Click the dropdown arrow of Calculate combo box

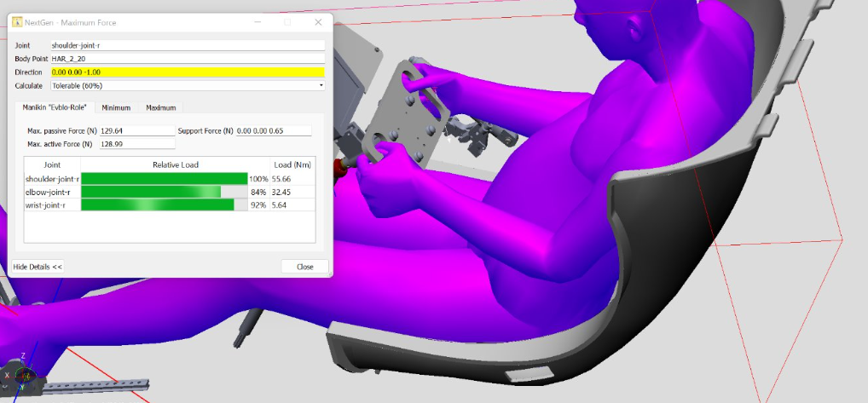[x=321, y=85]
